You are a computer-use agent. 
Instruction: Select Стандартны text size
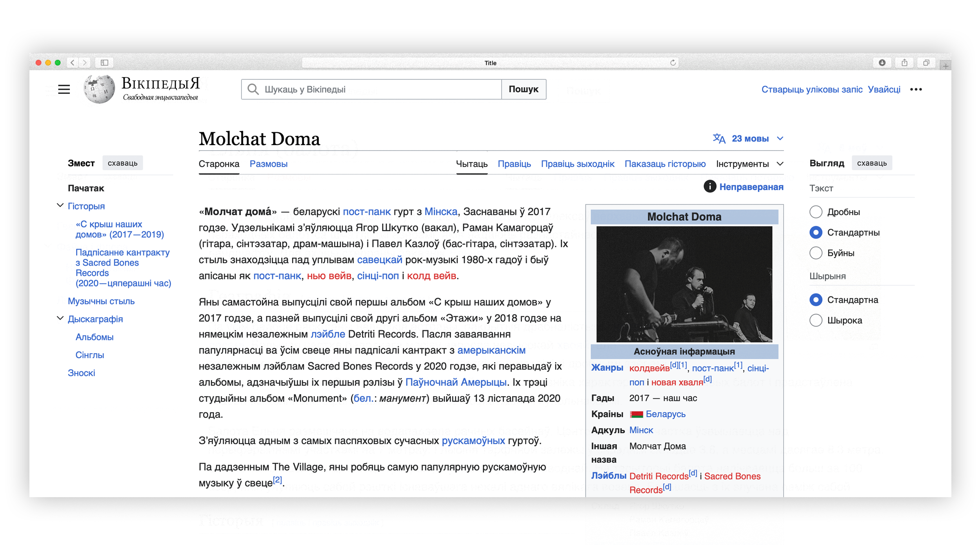(816, 233)
